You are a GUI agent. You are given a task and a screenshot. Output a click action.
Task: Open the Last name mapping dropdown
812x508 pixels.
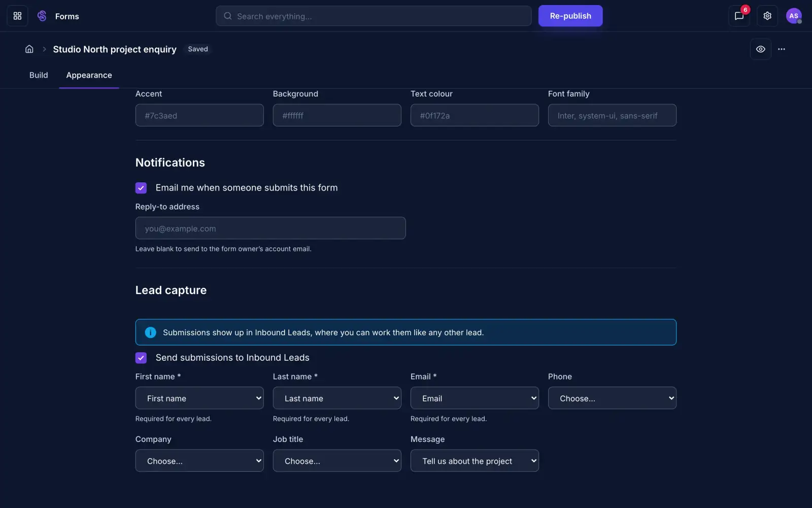(x=337, y=398)
